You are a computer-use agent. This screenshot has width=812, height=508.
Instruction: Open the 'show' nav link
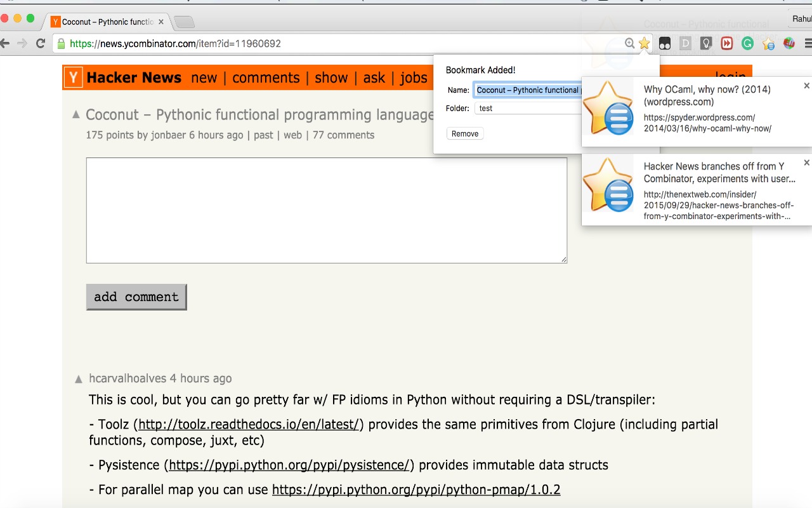click(x=331, y=77)
